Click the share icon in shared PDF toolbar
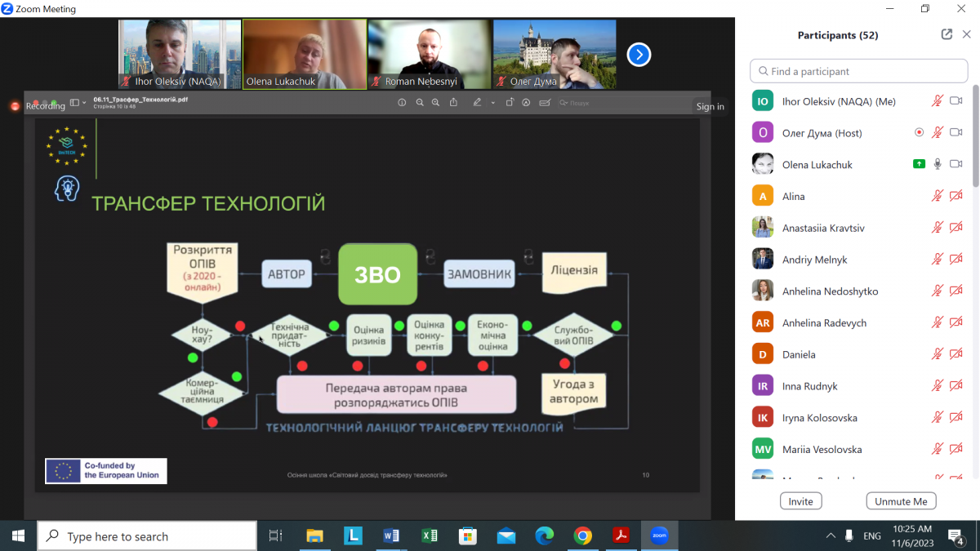980x551 pixels. point(453,103)
